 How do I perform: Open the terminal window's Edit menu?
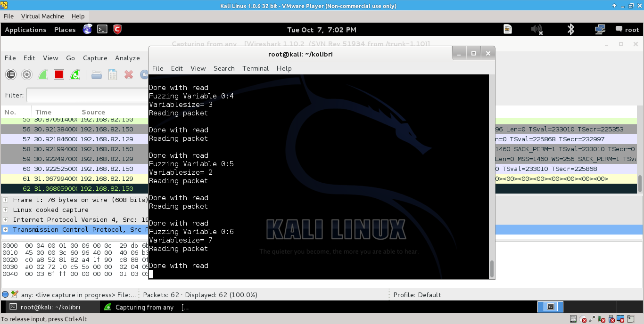177,68
